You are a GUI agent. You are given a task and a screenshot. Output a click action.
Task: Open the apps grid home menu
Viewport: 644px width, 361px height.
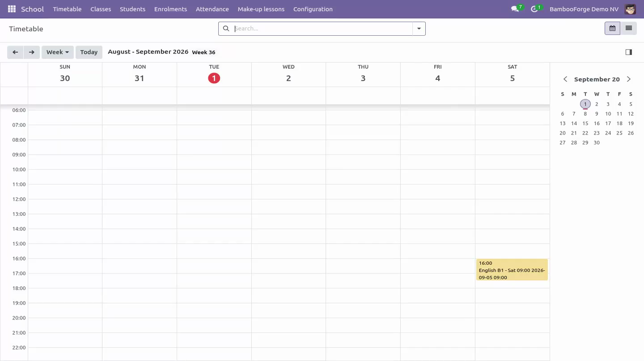(x=12, y=9)
